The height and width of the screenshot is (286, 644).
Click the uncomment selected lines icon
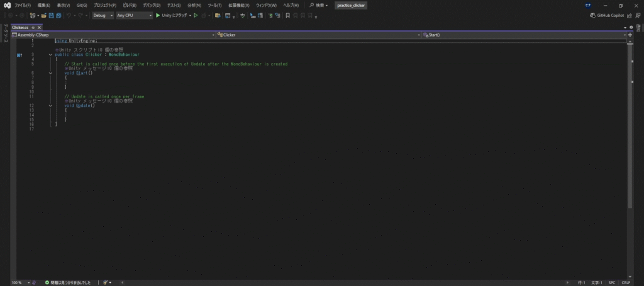277,15
